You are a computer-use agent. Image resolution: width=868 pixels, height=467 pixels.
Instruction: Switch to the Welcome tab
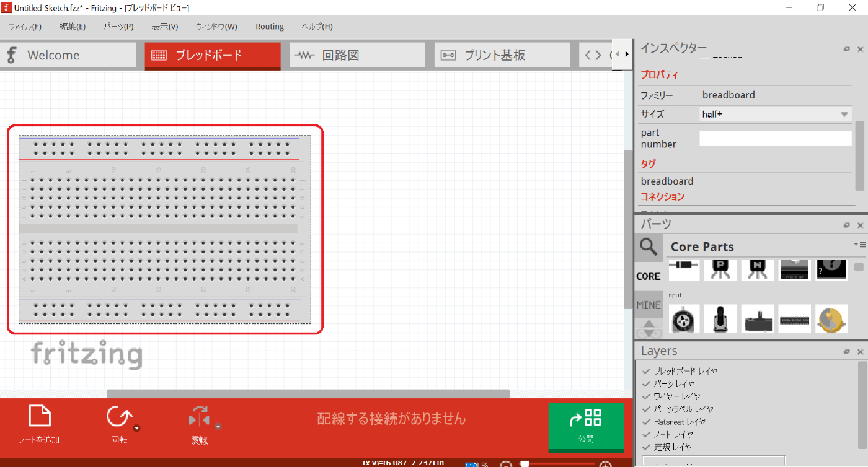68,55
